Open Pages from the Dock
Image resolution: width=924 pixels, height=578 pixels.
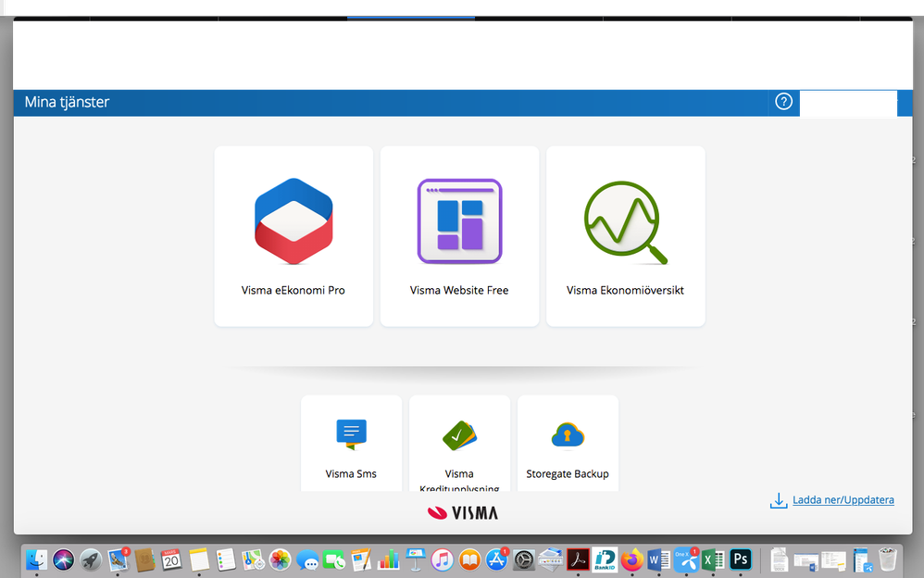(x=361, y=559)
